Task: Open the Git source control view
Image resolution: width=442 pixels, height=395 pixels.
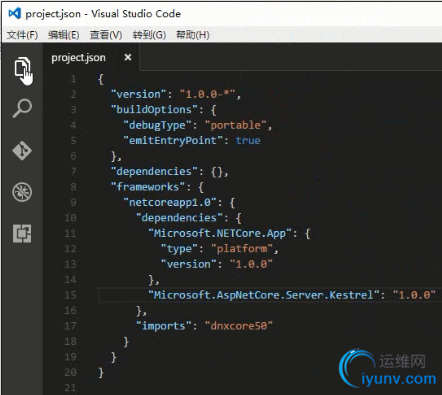Action: click(22, 151)
